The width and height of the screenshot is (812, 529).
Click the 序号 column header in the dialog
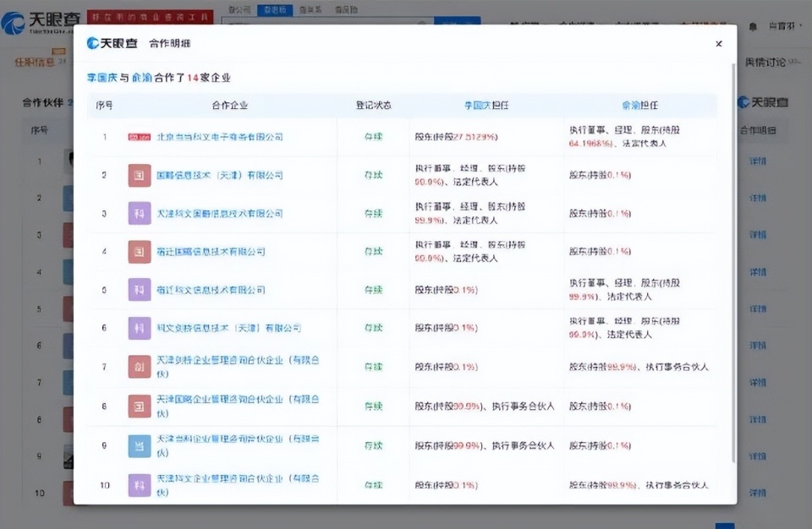[104, 105]
